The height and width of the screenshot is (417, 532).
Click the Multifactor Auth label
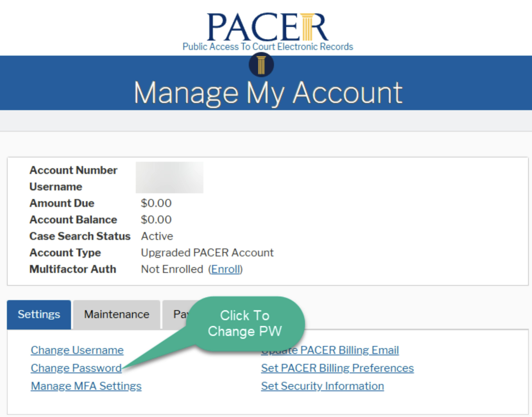pos(73,269)
